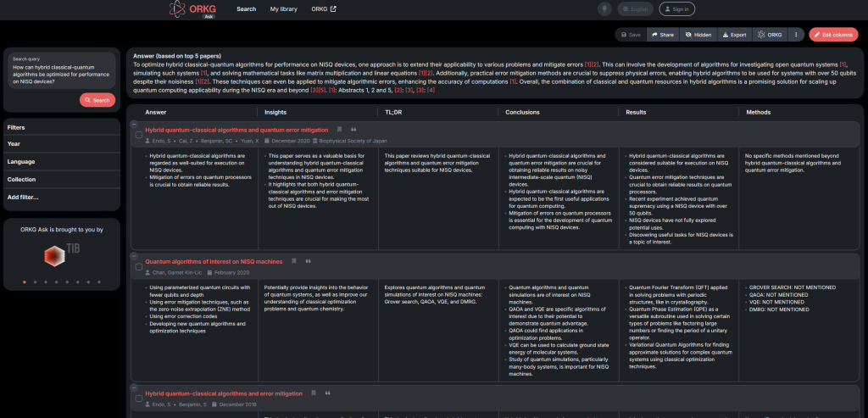Open the Search nav item
This screenshot has width=868, height=418.
click(x=247, y=8)
